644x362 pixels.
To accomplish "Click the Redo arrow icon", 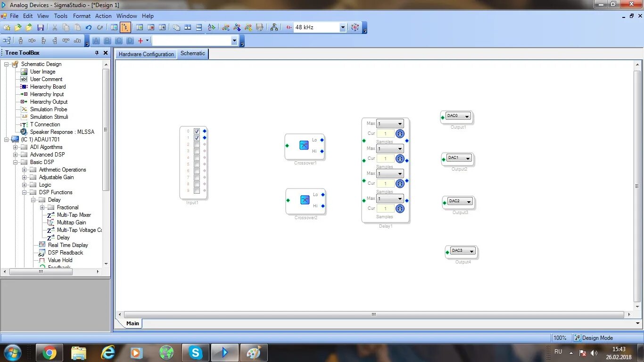I will [100, 27].
